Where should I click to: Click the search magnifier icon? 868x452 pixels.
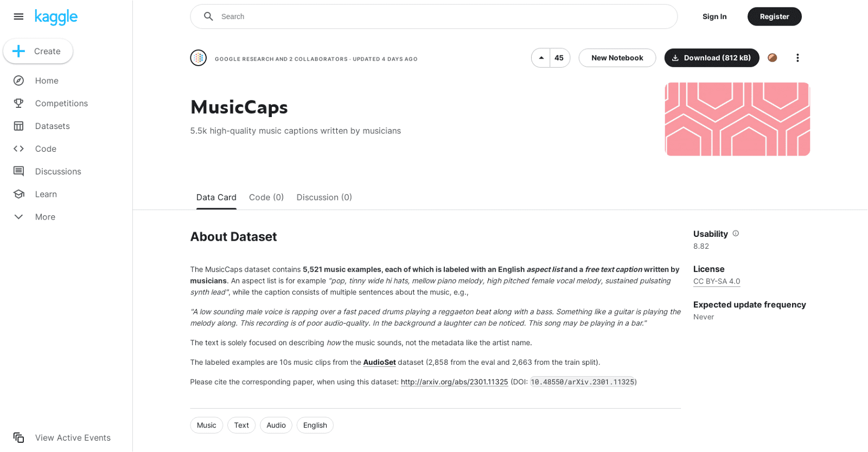[x=208, y=16]
